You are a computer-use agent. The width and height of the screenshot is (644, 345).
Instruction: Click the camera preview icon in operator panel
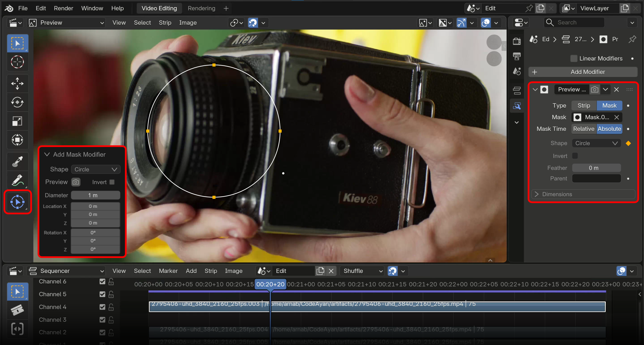click(x=76, y=182)
